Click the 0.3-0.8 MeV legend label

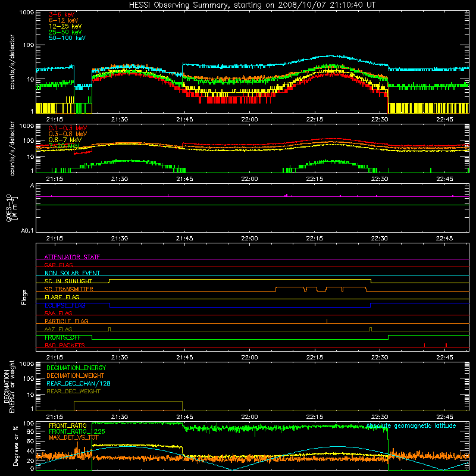point(68,134)
